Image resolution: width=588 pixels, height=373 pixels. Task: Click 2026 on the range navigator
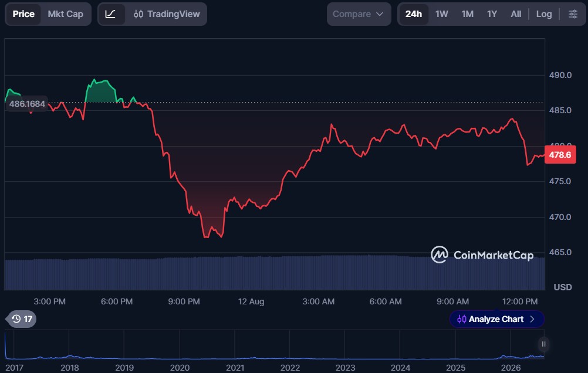point(511,368)
